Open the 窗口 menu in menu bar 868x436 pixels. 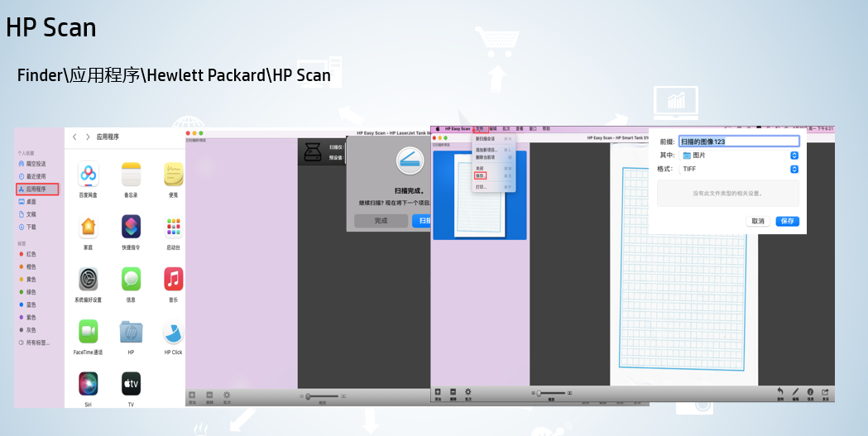pos(533,129)
